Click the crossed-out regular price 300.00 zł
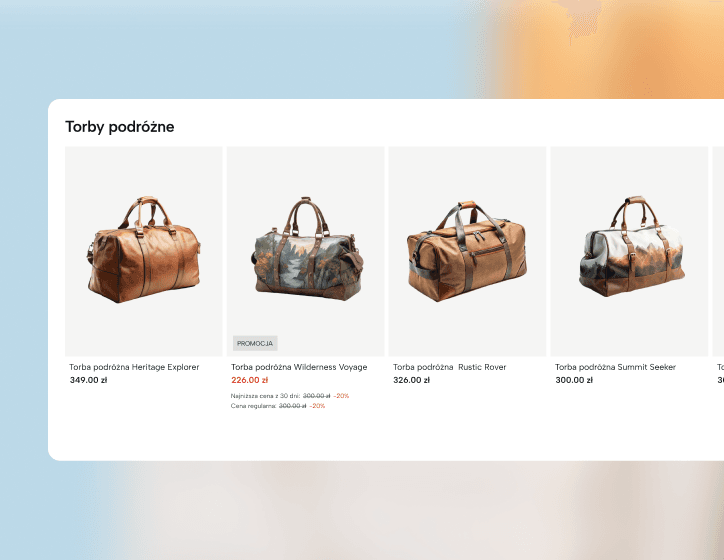Viewport: 724px width, 560px height. (292, 406)
